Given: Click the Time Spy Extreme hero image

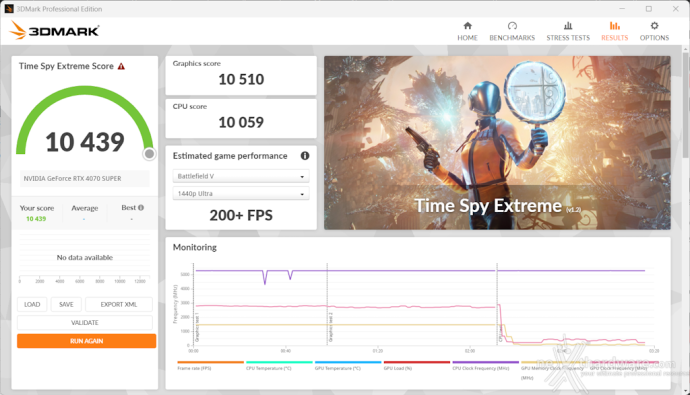Looking at the screenshot, I should [497, 143].
